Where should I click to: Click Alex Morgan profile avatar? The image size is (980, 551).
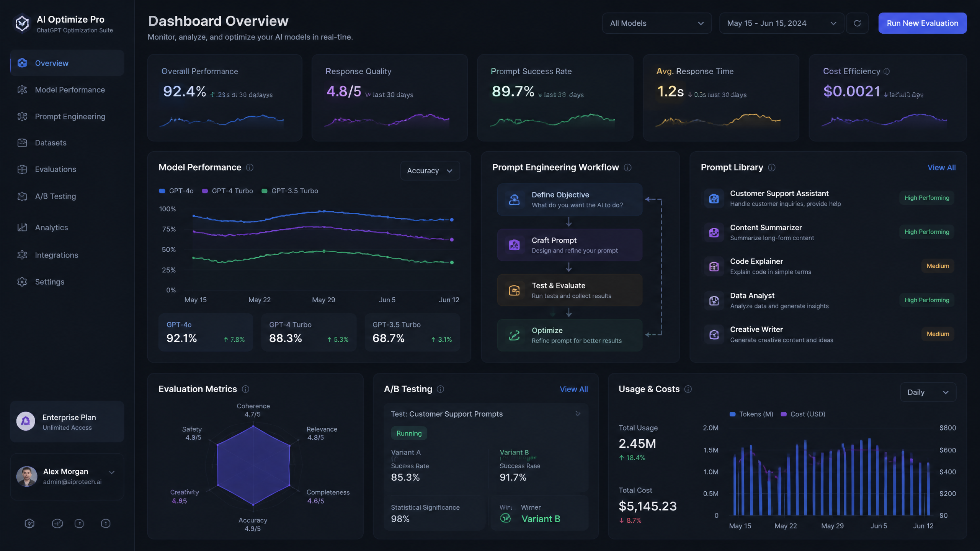(26, 476)
